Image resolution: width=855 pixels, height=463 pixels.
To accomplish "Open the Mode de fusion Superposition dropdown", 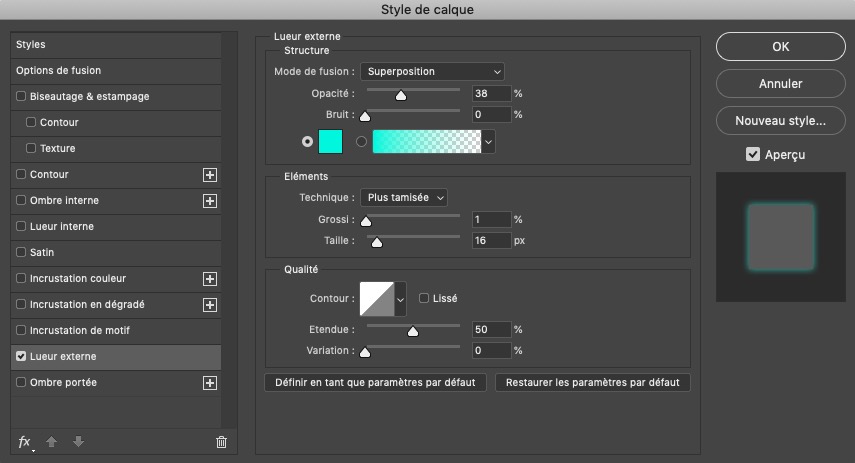I will [x=432, y=71].
